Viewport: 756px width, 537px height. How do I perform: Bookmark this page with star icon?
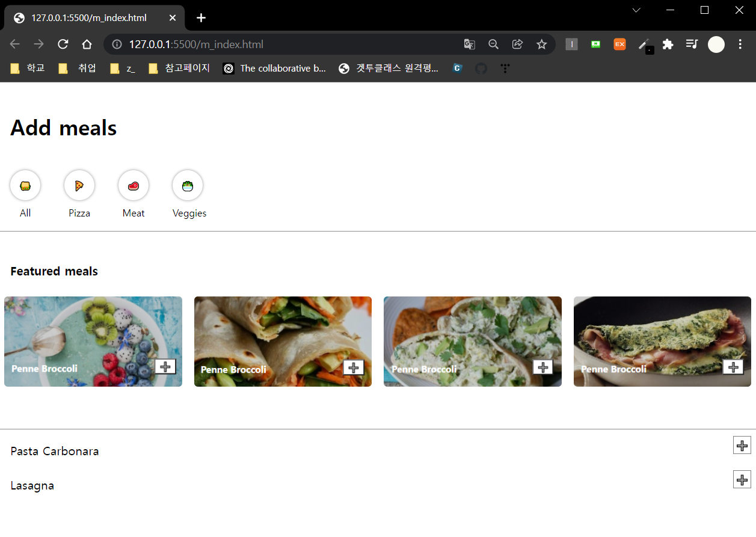pos(541,44)
